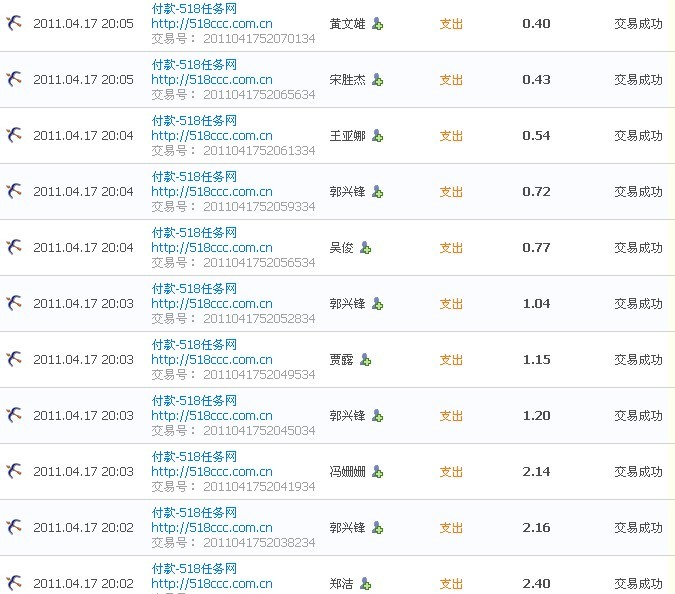The width and height of the screenshot is (675, 594).
Task: Click transaction type icon in the 2.14 row
Action: (x=14, y=471)
